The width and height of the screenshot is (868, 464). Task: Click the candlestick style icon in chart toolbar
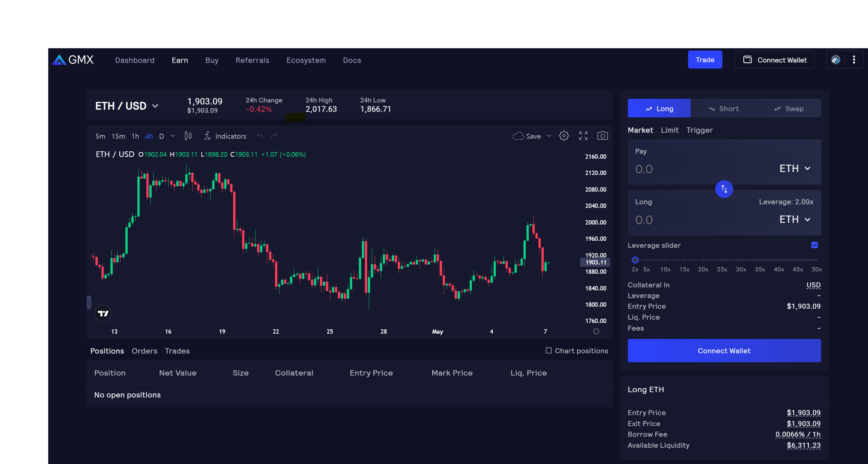188,135
